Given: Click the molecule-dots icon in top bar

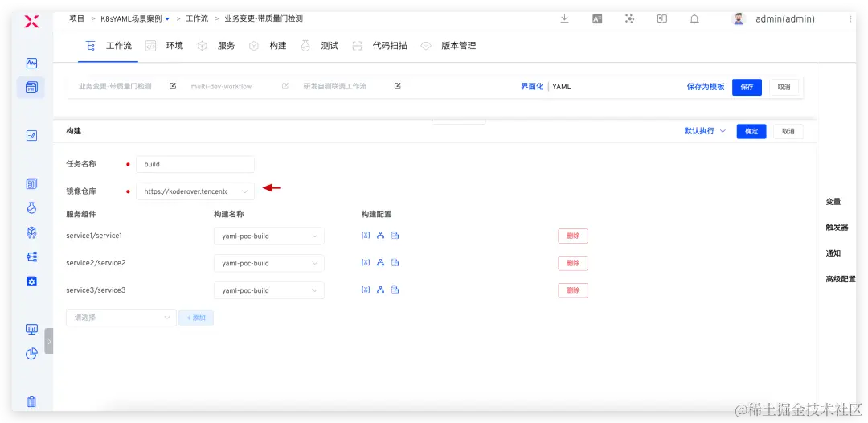Looking at the screenshot, I should coord(629,18).
